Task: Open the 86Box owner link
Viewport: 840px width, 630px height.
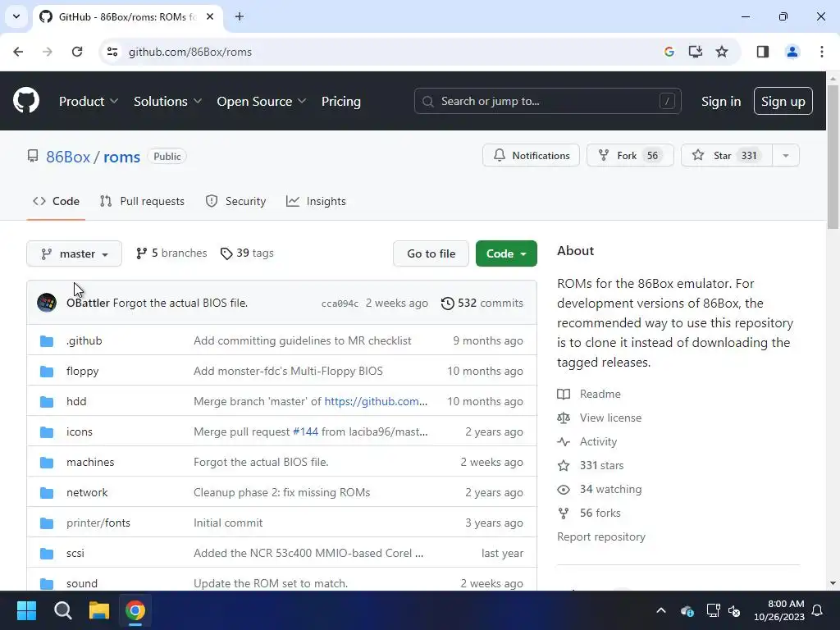Action: (68, 157)
